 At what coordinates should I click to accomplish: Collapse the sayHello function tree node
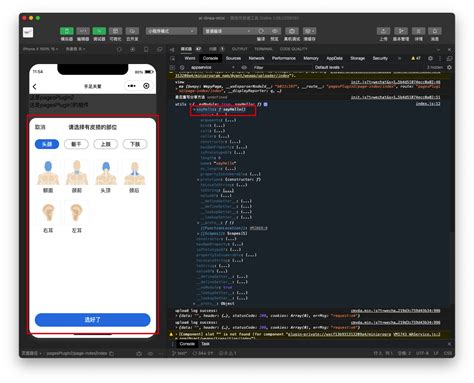tap(194, 110)
